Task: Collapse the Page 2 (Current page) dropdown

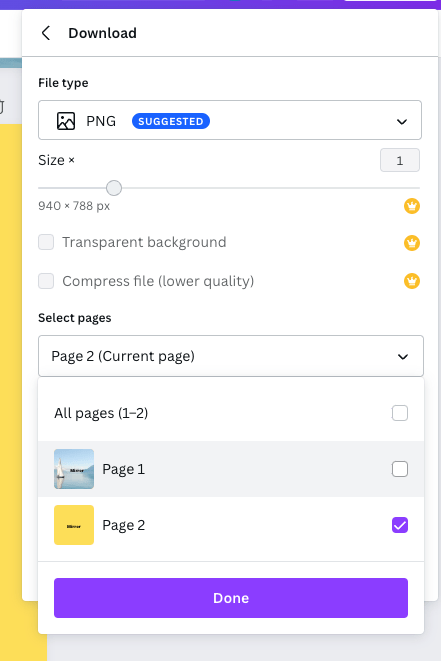Action: point(231,356)
